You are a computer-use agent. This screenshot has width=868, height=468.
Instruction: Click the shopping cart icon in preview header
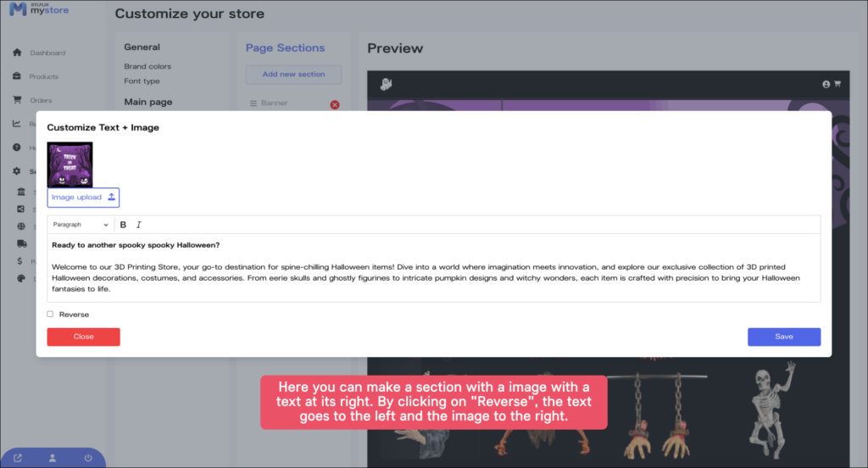(837, 84)
